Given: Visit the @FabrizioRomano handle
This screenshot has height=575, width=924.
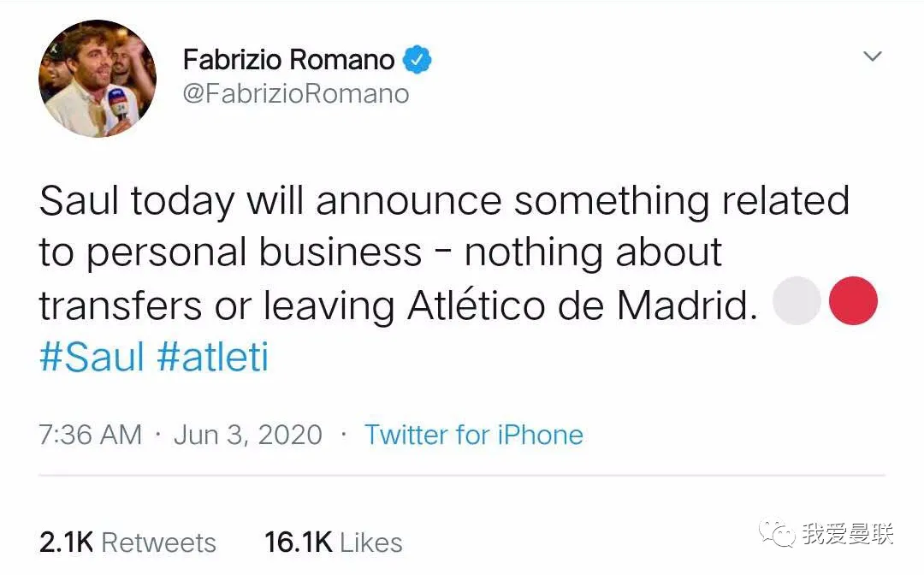Looking at the screenshot, I should click(296, 93).
